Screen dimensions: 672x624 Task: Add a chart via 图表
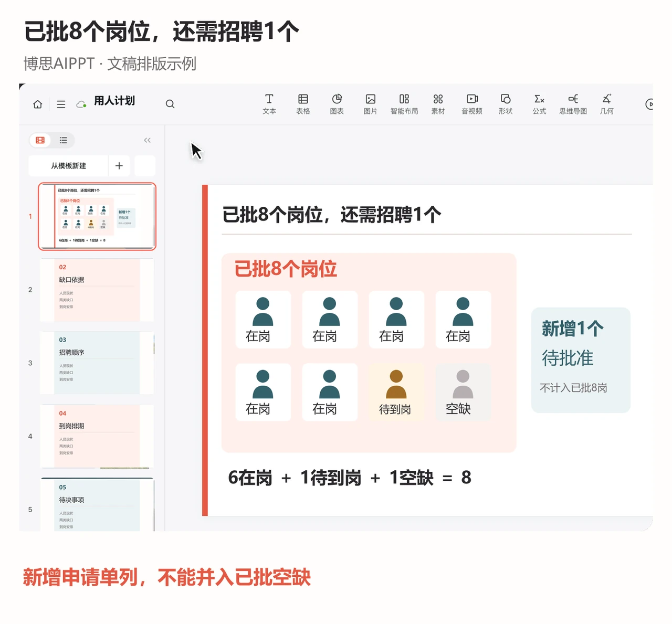pyautogui.click(x=337, y=104)
